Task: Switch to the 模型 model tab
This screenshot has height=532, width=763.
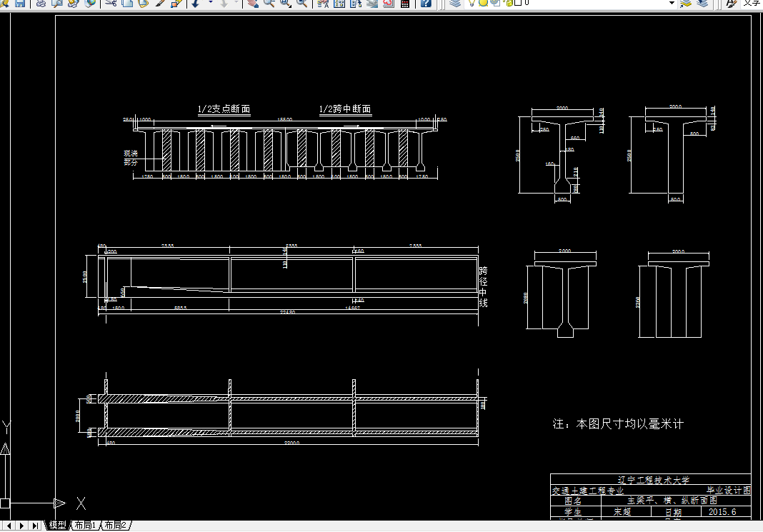Action: click(57, 525)
